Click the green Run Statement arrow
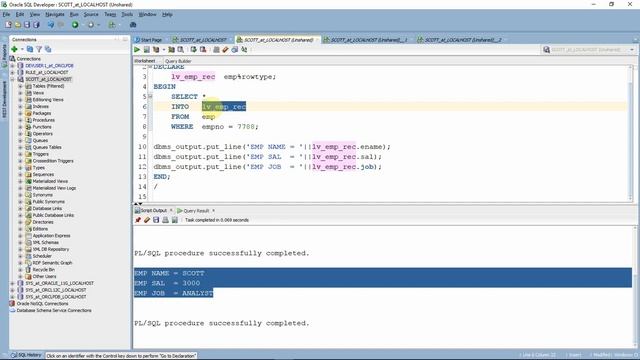 (x=137, y=50)
